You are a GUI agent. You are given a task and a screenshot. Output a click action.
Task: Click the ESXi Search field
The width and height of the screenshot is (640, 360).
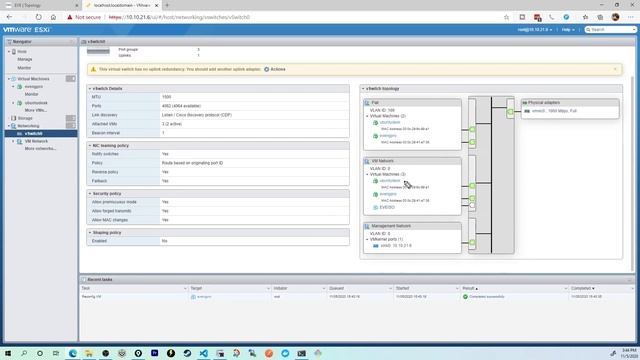(x=611, y=30)
